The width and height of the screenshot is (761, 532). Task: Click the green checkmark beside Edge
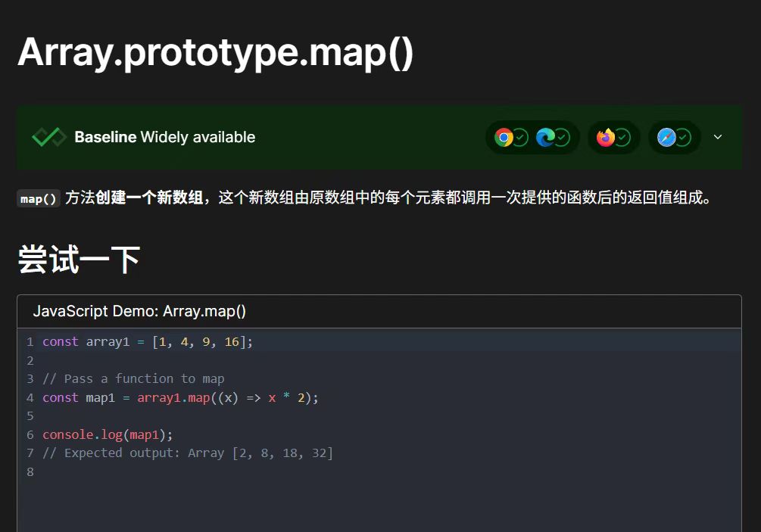[562, 137]
